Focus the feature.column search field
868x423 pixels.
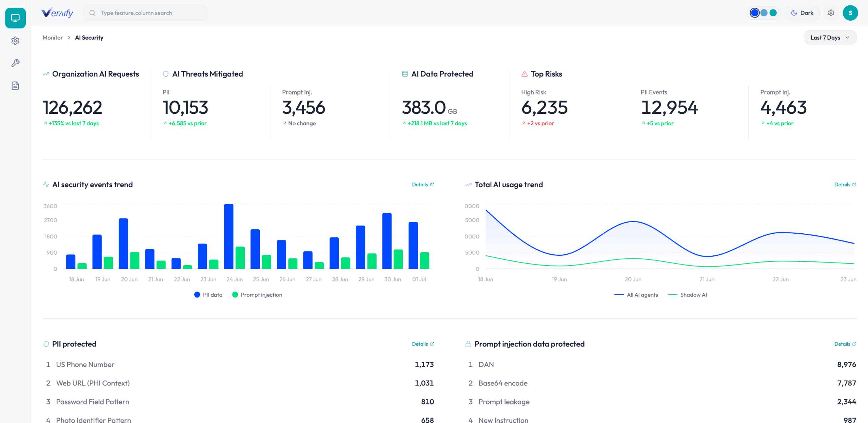145,13
